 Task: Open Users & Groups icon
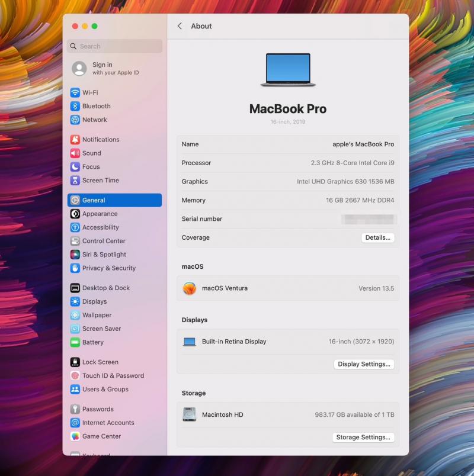(75, 389)
